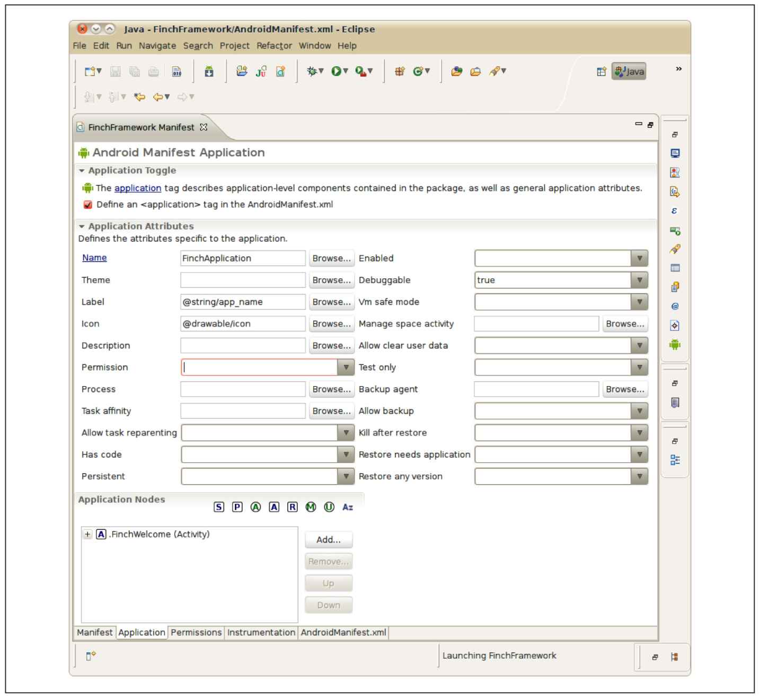Image resolution: width=760 pixels, height=700 pixels.
Task: Click the Open Perspective icon
Action: pyautogui.click(x=602, y=72)
